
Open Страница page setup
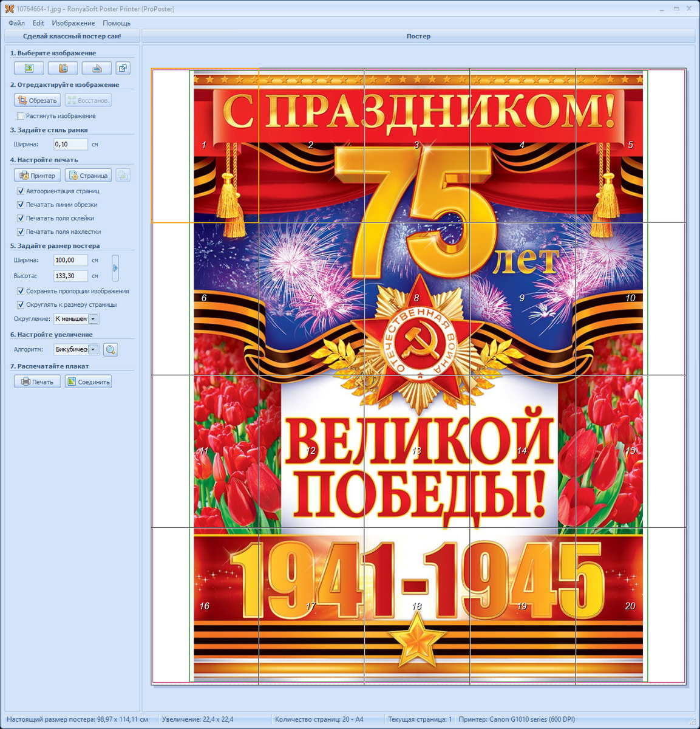(x=88, y=176)
